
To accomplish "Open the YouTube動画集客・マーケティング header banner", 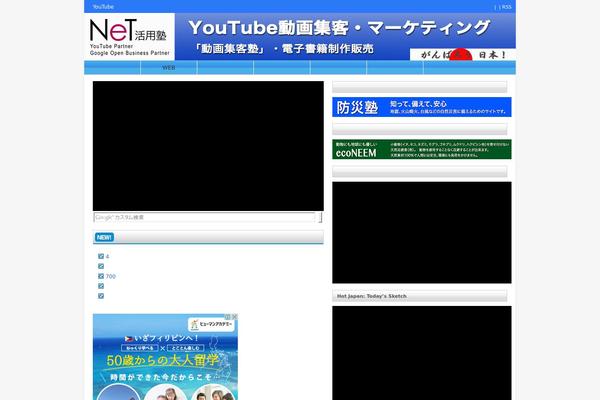I will [x=345, y=37].
